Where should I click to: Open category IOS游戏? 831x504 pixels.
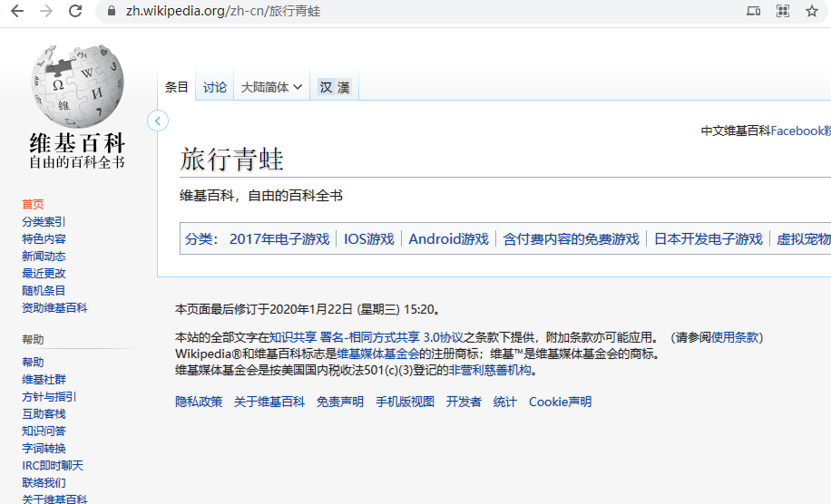(x=369, y=239)
